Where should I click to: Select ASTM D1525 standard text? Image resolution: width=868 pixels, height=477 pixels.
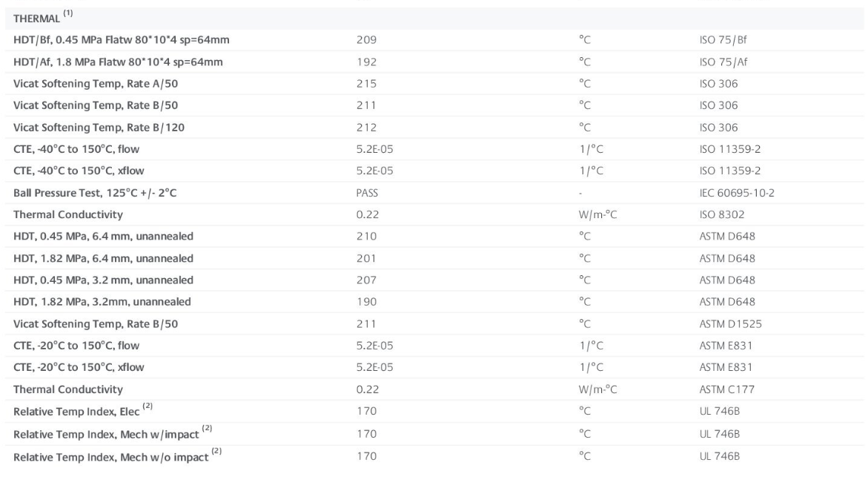pos(730,323)
